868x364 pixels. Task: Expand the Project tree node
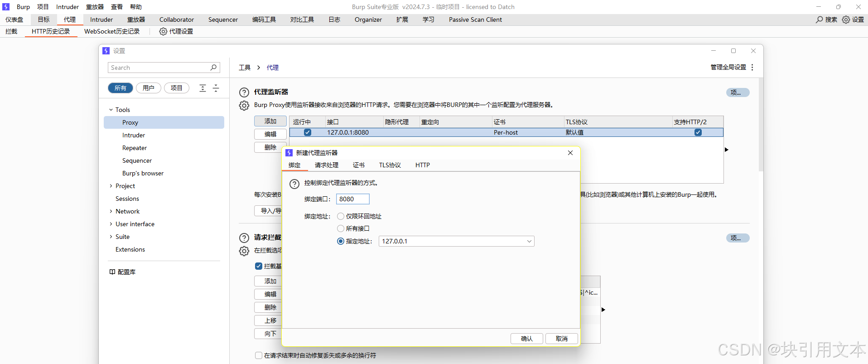[111, 186]
